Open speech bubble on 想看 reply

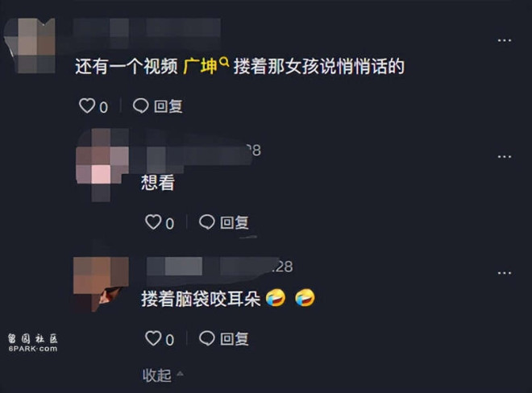[x=206, y=222]
